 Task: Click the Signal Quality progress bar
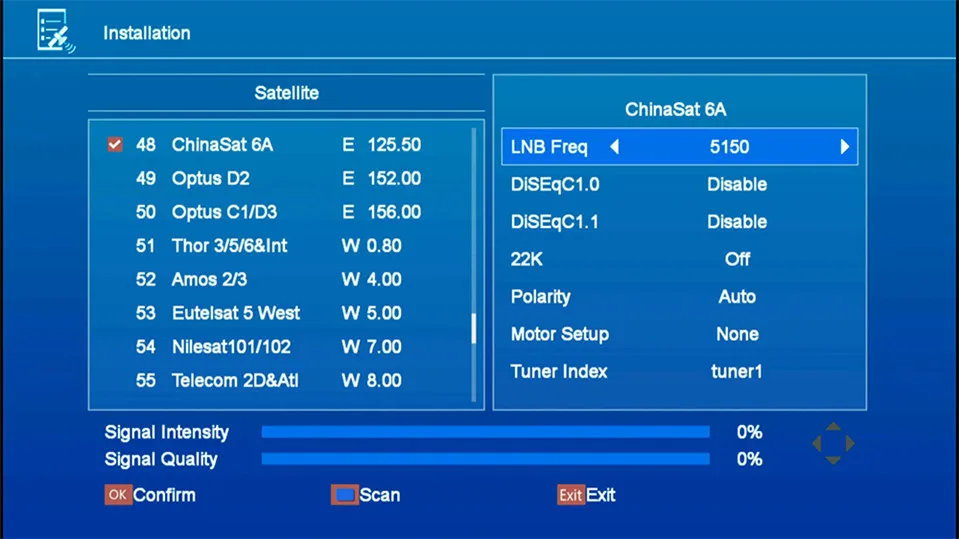click(486, 459)
